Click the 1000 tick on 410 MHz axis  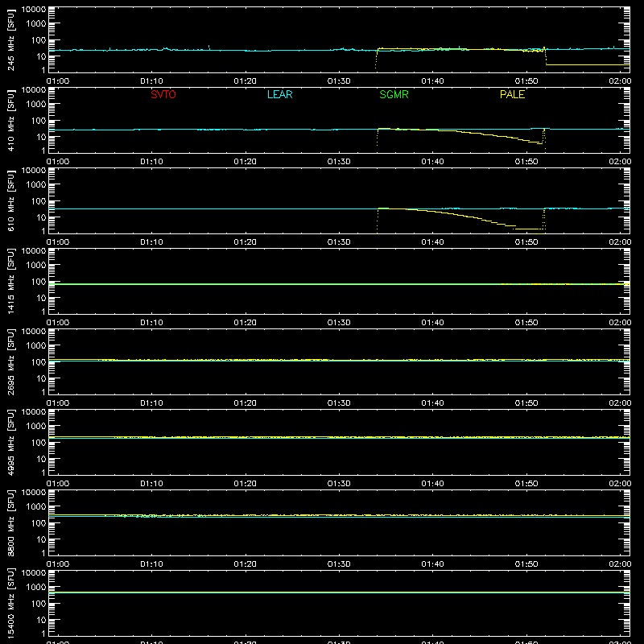(36, 104)
